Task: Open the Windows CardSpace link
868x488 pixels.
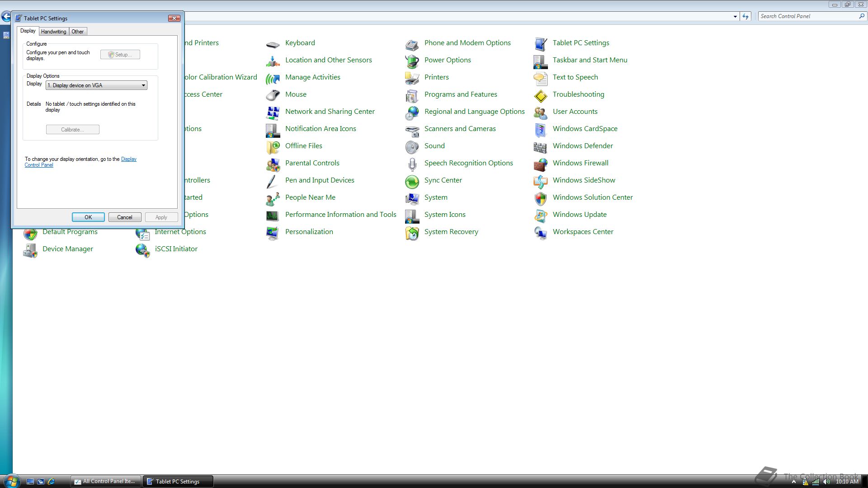Action: pos(585,128)
